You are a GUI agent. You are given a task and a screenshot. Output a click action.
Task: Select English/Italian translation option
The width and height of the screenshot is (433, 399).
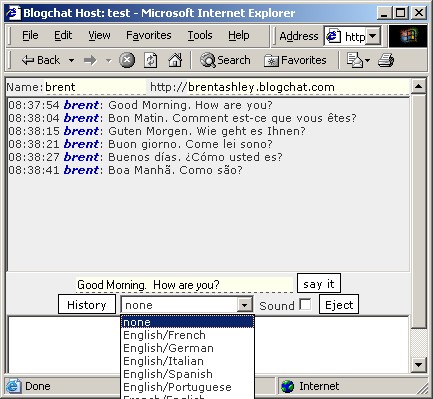click(x=187, y=361)
